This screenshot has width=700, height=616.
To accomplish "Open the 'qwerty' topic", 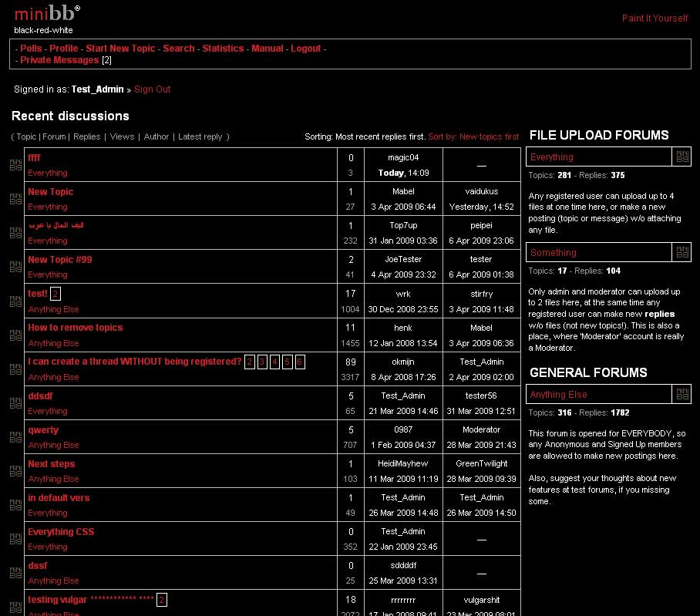I will point(43,430).
